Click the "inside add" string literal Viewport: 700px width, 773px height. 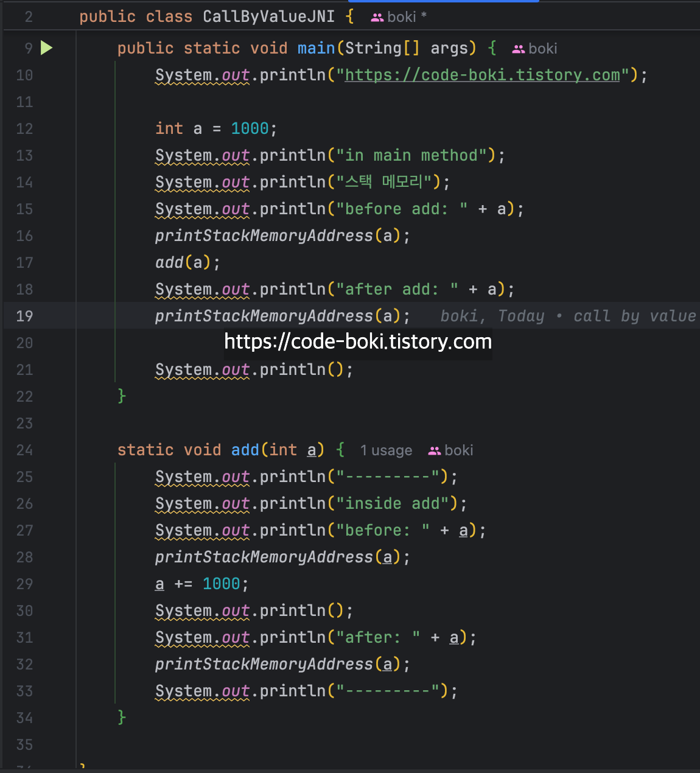coord(393,503)
